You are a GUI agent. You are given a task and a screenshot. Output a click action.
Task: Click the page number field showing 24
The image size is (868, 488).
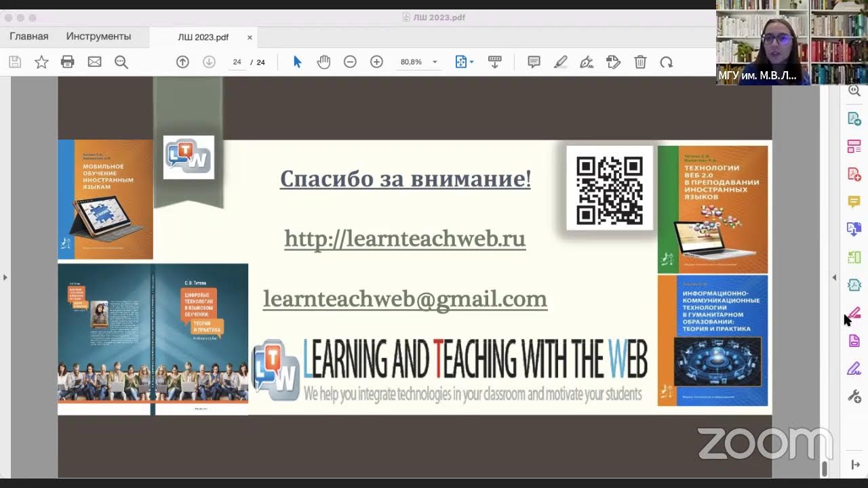click(237, 62)
